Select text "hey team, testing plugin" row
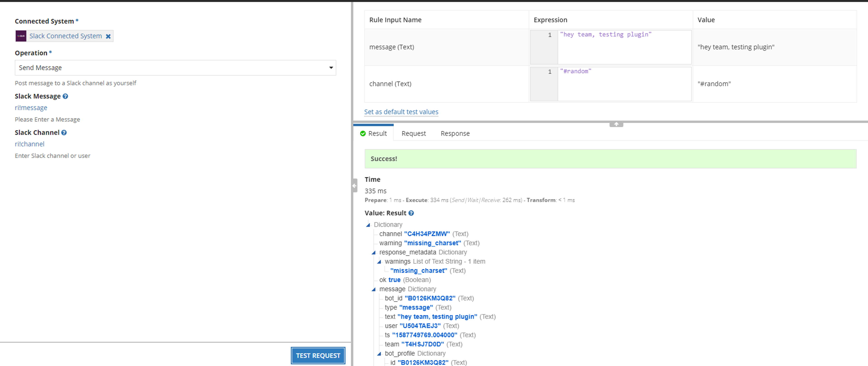This screenshot has width=868, height=366. (x=440, y=316)
